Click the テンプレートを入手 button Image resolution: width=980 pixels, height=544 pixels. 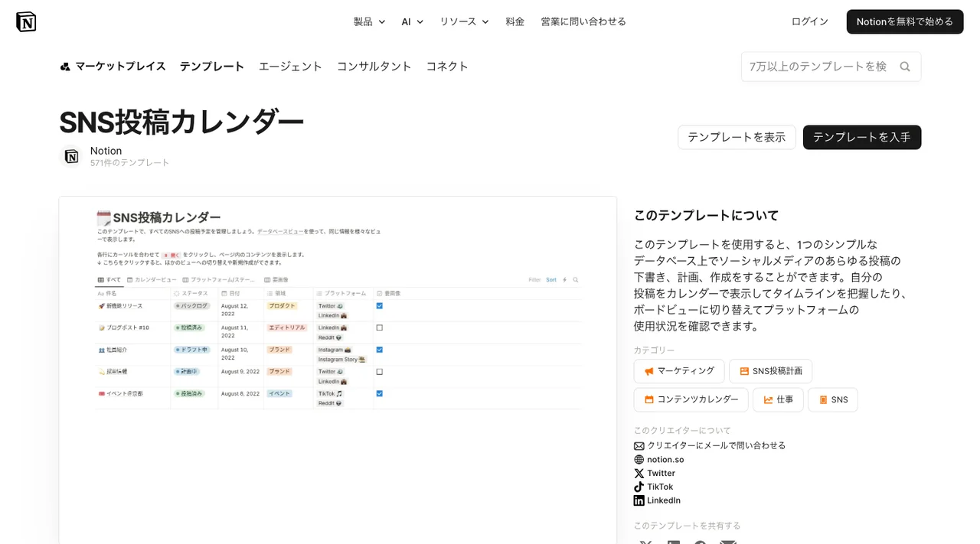pos(862,137)
